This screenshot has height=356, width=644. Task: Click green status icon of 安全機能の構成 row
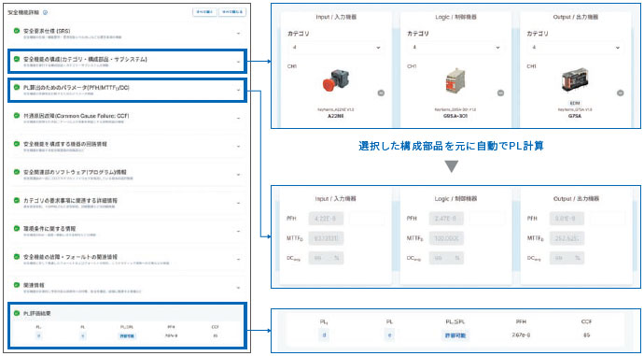tap(17, 59)
